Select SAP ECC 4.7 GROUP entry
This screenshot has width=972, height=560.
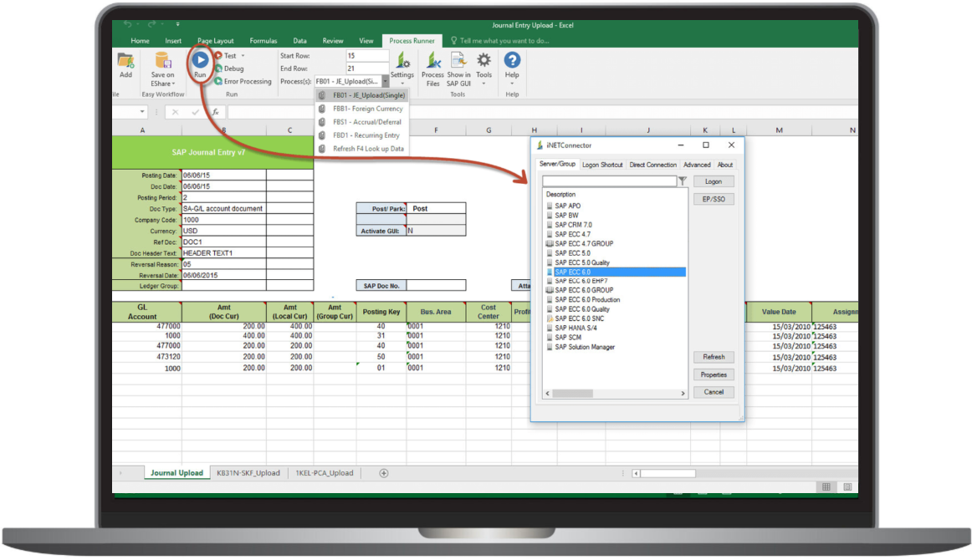click(584, 243)
